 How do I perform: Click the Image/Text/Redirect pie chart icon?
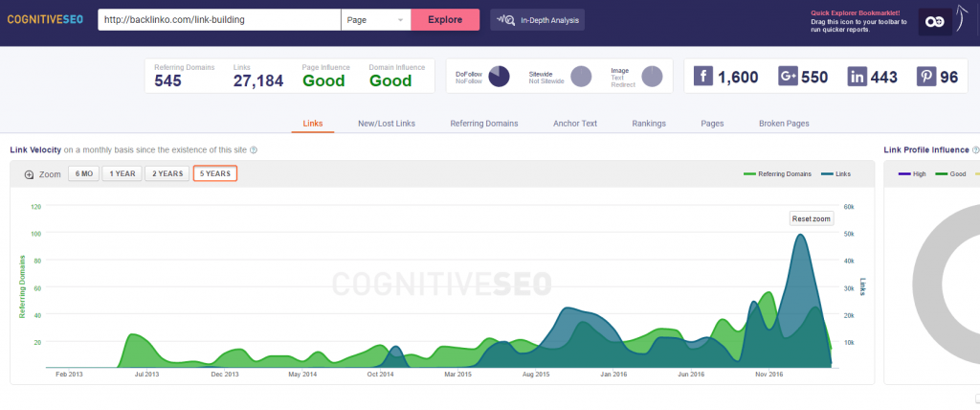tap(652, 77)
